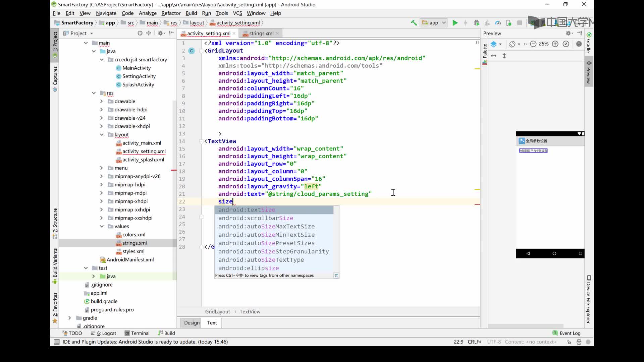
Task: Open the Terminal tool window
Action: pos(137,333)
